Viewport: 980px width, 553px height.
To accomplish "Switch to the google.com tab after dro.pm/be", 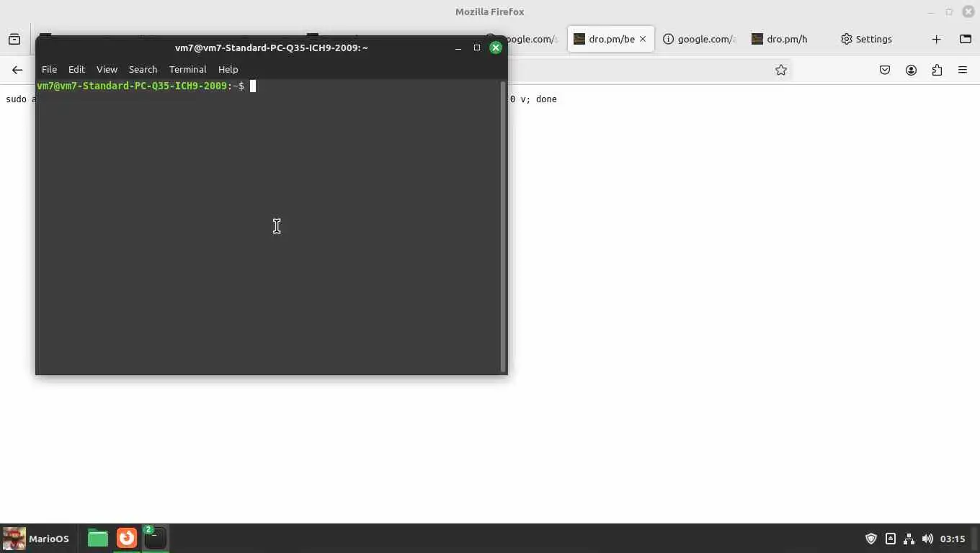I will coord(699,39).
